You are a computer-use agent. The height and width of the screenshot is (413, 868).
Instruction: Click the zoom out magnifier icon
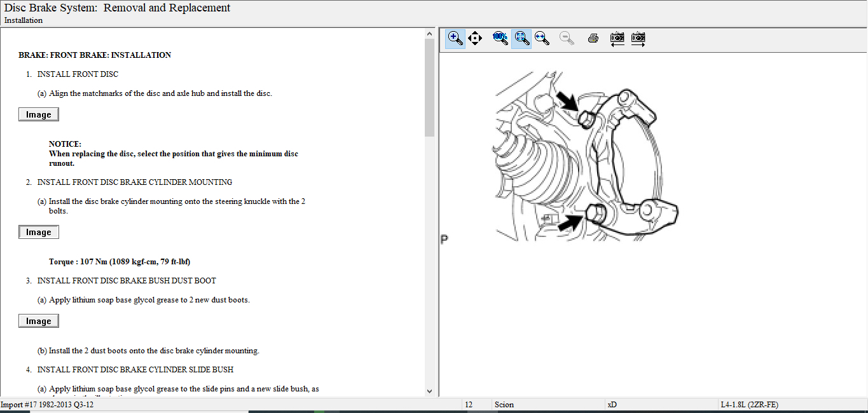click(x=567, y=38)
